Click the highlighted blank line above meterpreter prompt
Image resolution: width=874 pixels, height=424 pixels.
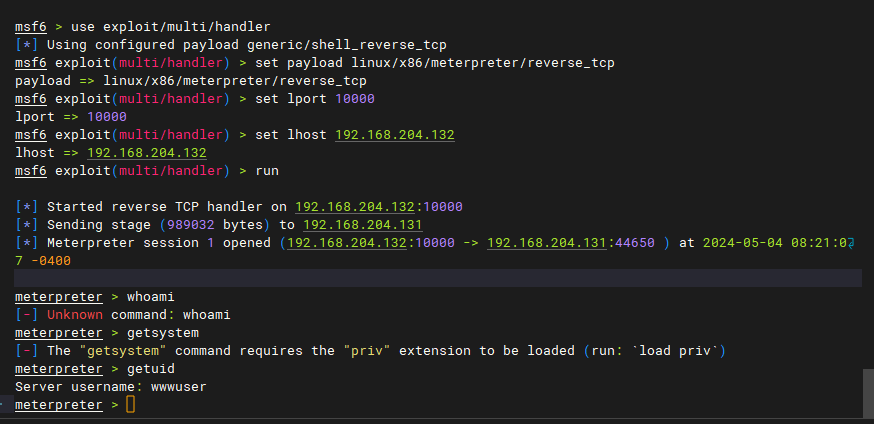(x=438, y=278)
